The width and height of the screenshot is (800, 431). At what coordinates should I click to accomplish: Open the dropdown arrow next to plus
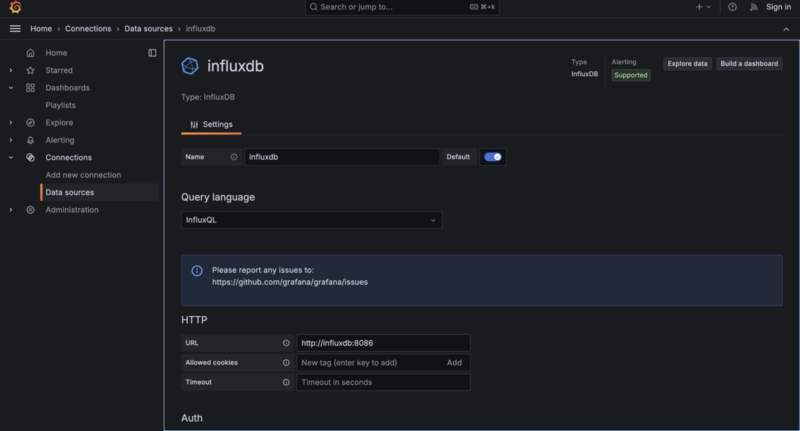(x=708, y=7)
